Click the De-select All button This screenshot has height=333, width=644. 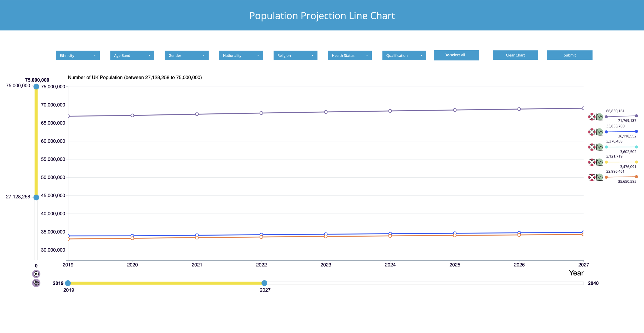(456, 55)
